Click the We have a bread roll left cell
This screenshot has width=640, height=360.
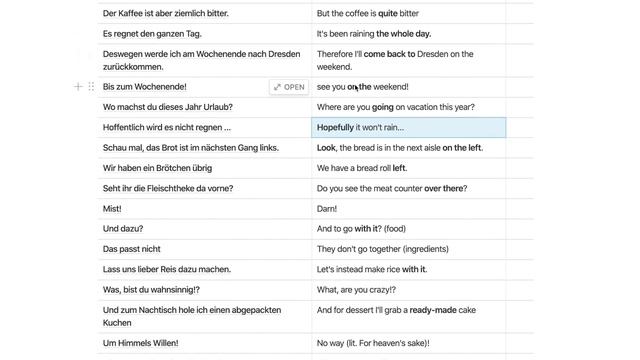click(409, 168)
